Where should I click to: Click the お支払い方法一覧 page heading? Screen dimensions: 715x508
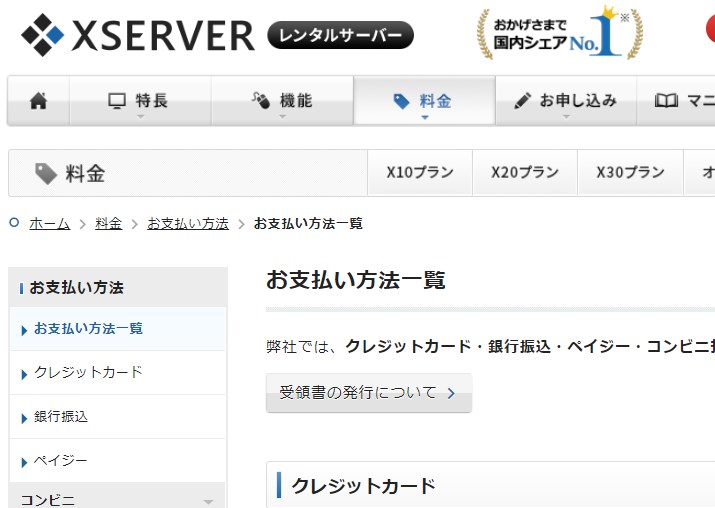356,280
